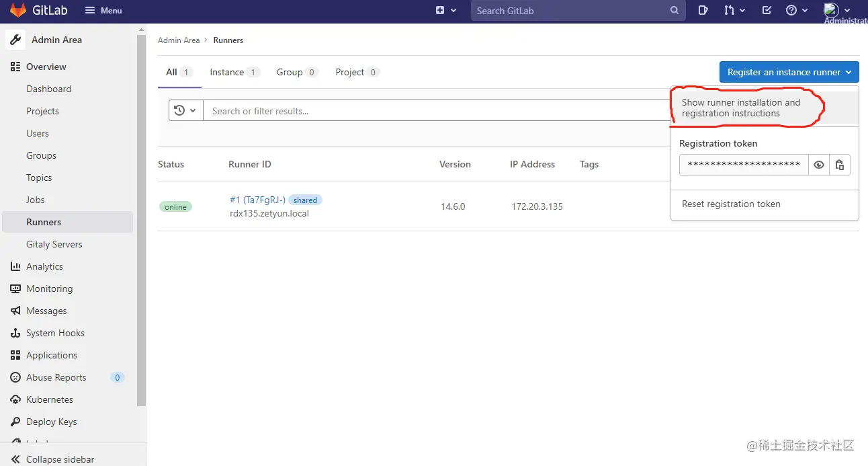
Task: Click the Overview grid icon
Action: (15, 67)
